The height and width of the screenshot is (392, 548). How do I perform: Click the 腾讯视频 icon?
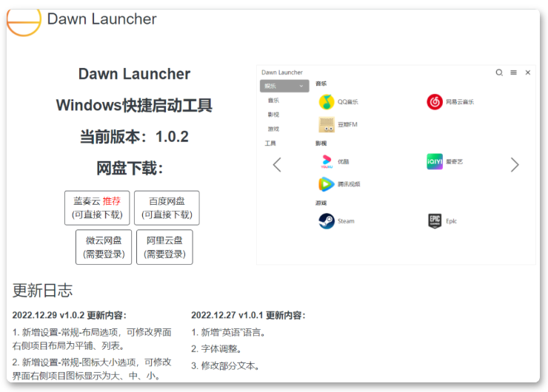(327, 183)
